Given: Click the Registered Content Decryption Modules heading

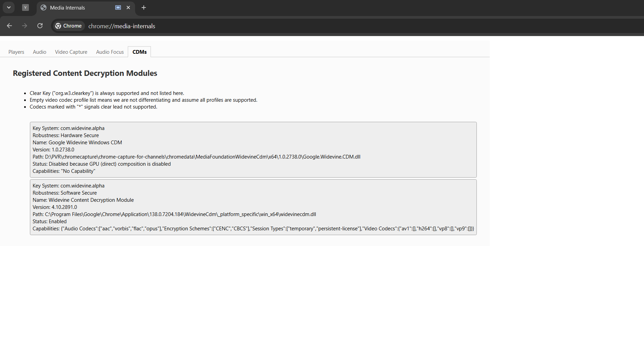Looking at the screenshot, I should tap(85, 73).
